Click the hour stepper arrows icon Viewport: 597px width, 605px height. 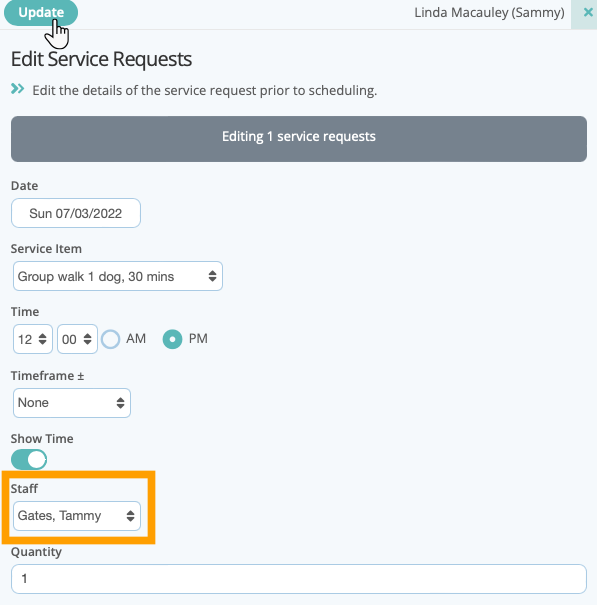tap(42, 339)
